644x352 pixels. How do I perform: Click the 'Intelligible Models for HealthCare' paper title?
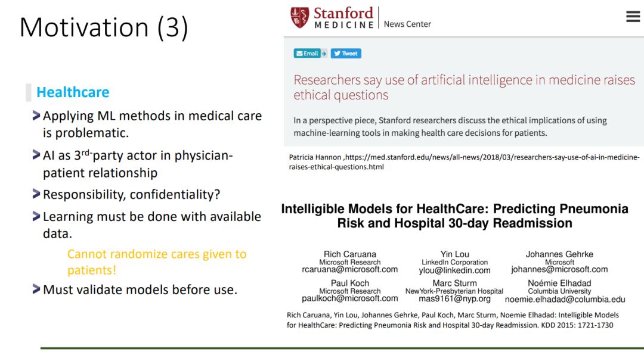[454, 216]
